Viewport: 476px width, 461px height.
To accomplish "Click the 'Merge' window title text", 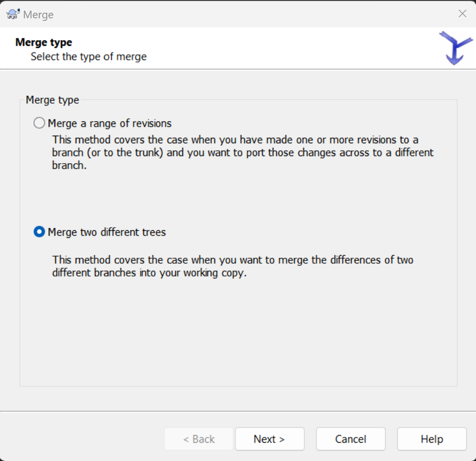I will (39, 15).
